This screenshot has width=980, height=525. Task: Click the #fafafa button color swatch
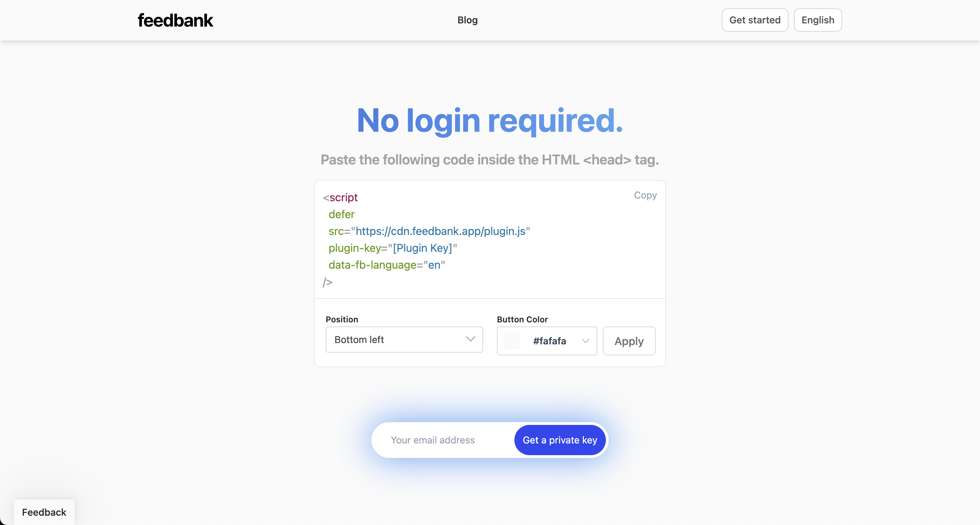click(x=511, y=341)
